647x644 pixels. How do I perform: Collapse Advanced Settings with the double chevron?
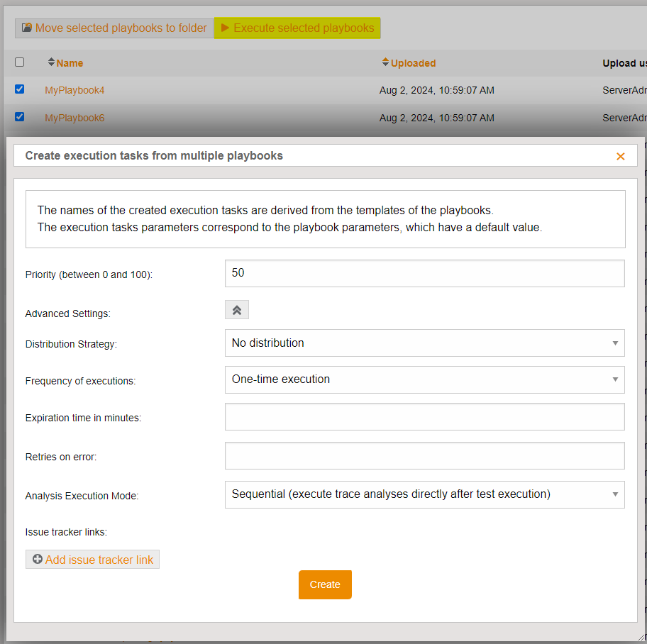coord(237,310)
